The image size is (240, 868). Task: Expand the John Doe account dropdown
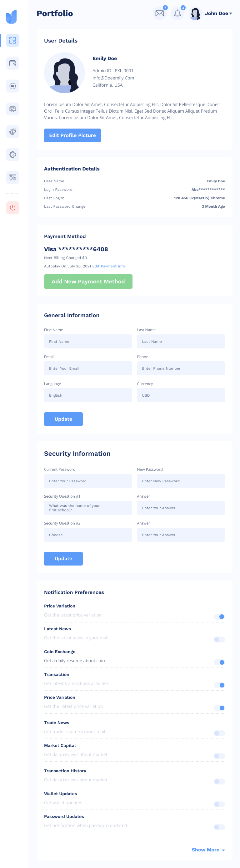click(x=218, y=13)
